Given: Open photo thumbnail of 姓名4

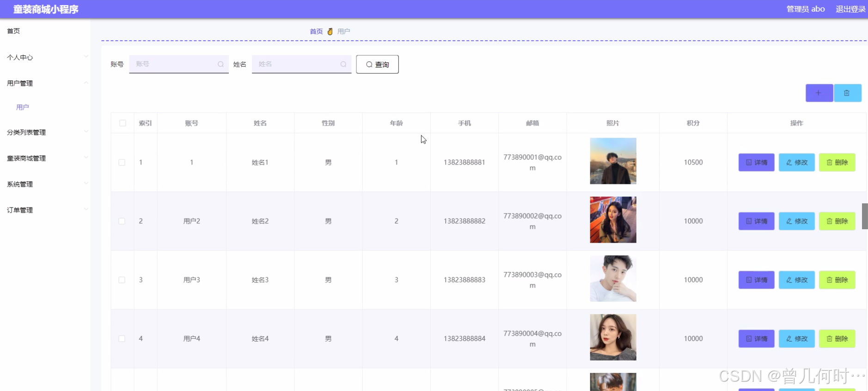Looking at the screenshot, I should point(613,337).
